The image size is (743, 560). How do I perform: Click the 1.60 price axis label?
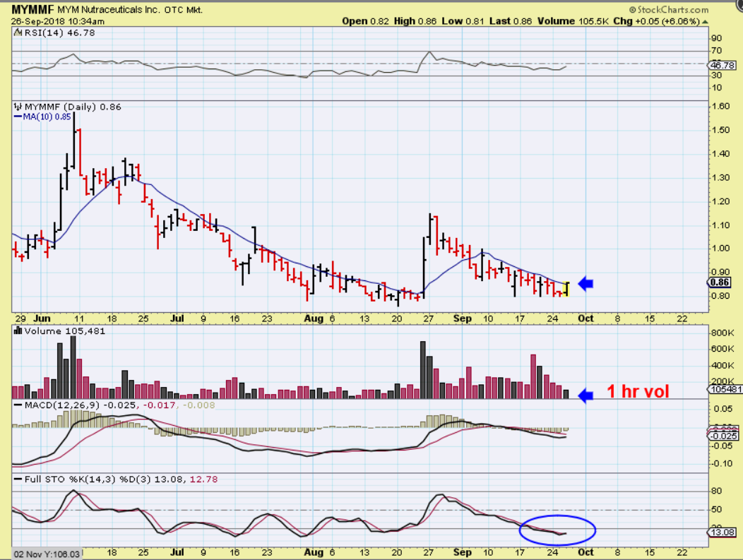pos(720,106)
